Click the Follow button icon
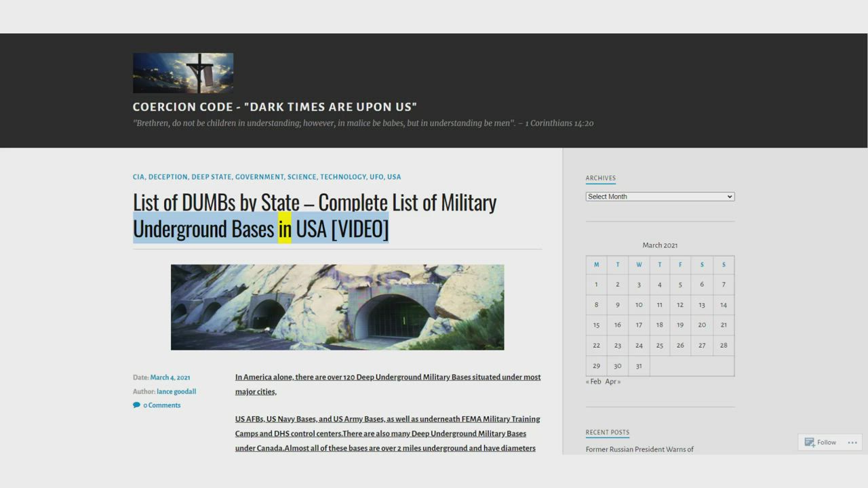Screen dimensions: 868x488 click(810, 443)
